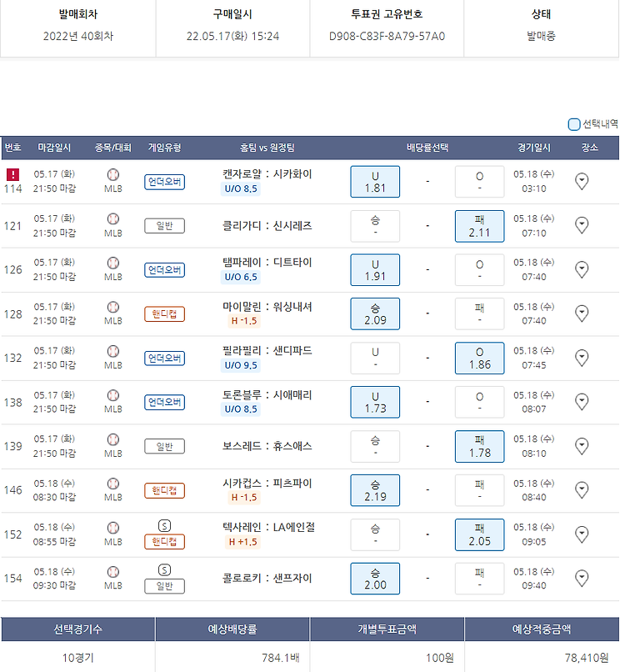Select 승 2.19 odds for match 146

375,490
